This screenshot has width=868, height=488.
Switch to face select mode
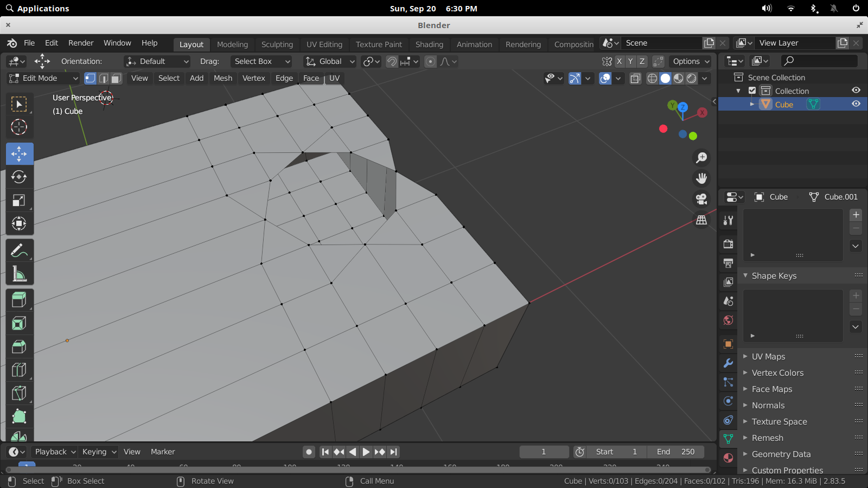pyautogui.click(x=116, y=78)
